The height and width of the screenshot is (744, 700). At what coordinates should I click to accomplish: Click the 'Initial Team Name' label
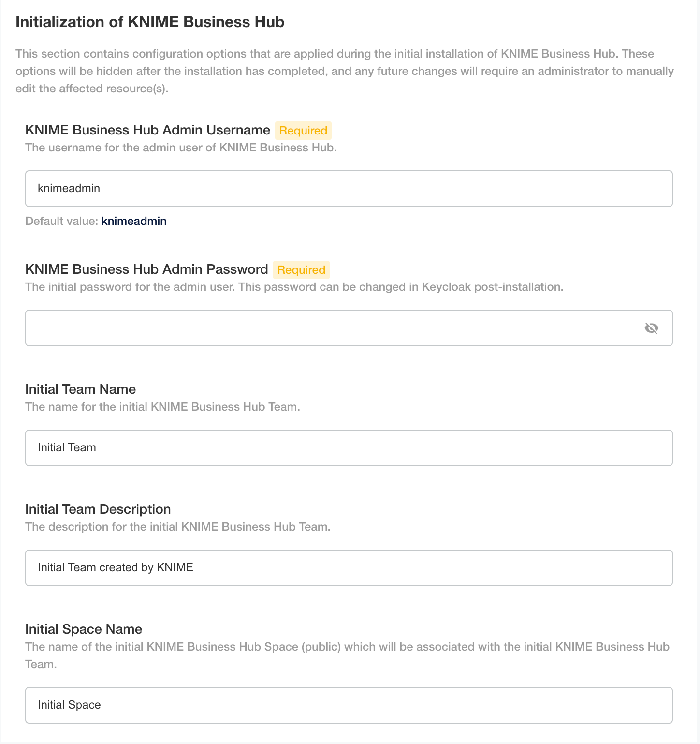point(80,389)
